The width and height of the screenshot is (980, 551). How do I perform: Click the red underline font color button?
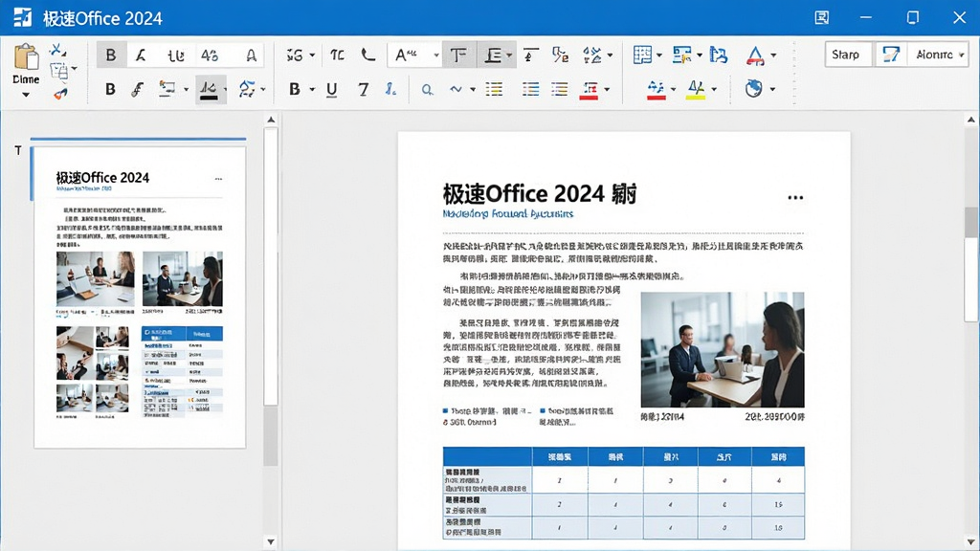pyautogui.click(x=656, y=89)
